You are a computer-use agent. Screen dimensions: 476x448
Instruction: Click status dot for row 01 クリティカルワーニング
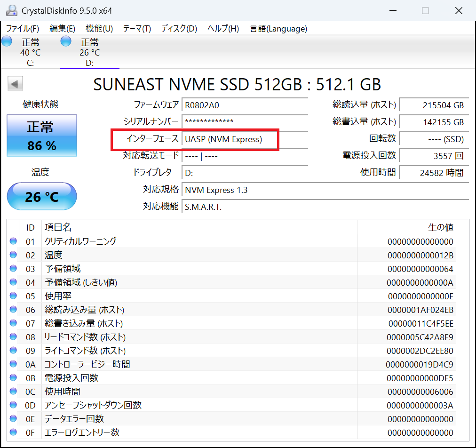pyautogui.click(x=13, y=241)
